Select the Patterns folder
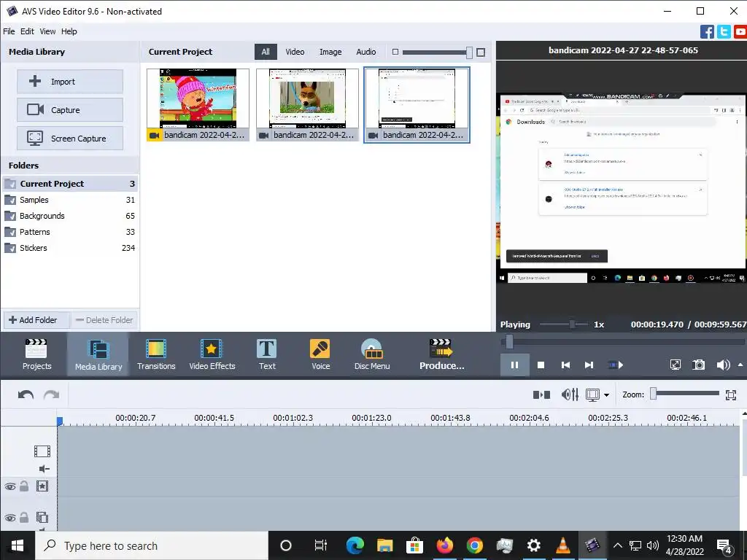 pos(70,232)
